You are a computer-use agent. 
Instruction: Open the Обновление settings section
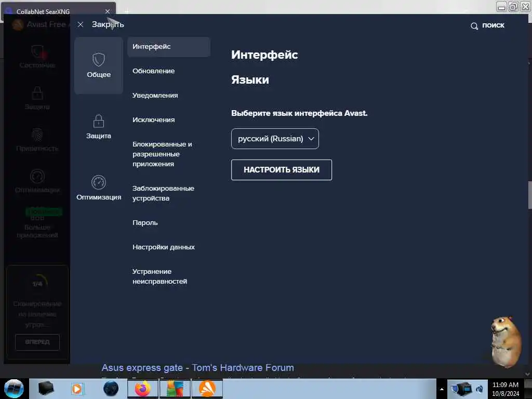[x=154, y=71]
